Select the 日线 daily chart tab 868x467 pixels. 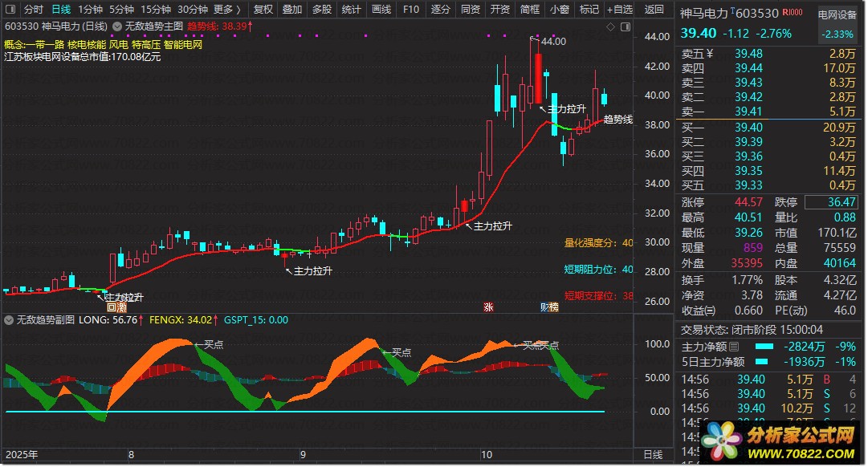click(x=61, y=10)
